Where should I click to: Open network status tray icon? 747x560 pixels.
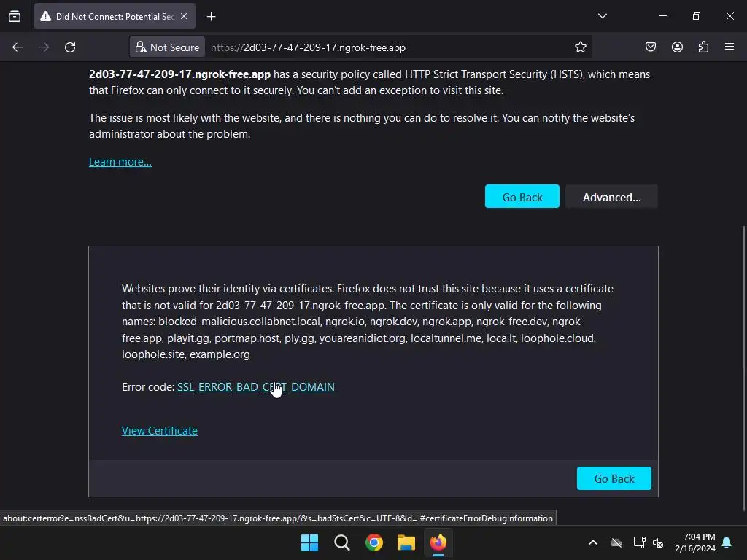(639, 542)
